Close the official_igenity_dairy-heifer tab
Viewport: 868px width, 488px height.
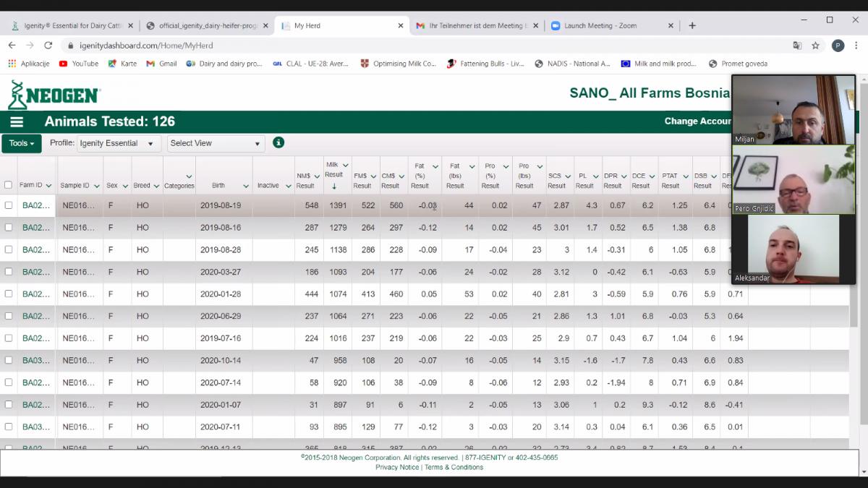coord(265,25)
